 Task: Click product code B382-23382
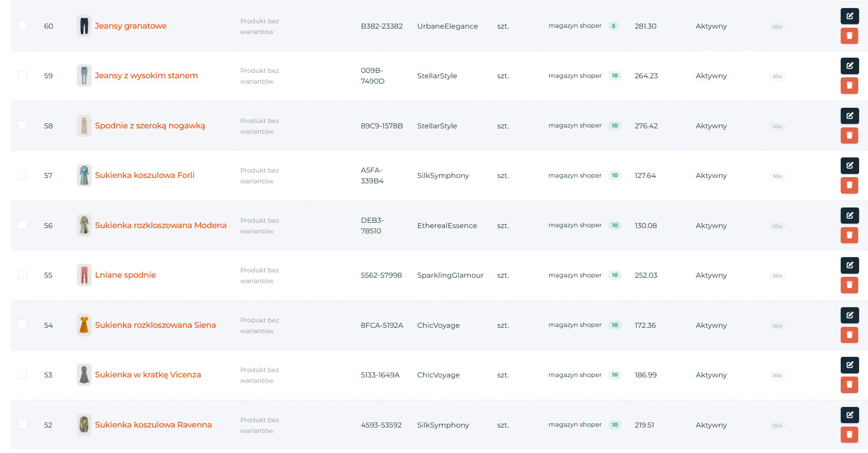click(382, 26)
